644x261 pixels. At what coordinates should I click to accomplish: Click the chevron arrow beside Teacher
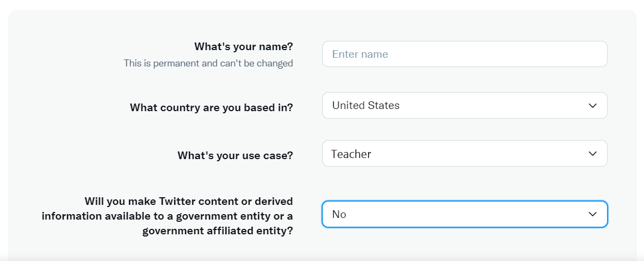click(592, 154)
